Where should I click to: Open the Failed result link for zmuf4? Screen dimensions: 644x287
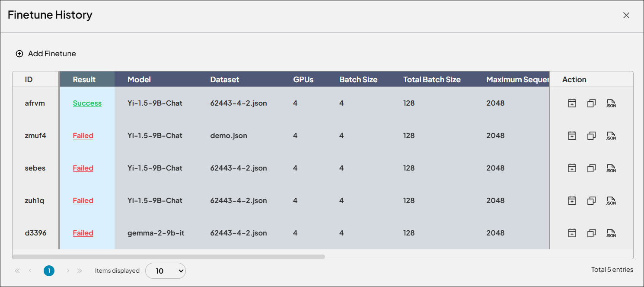[x=83, y=135]
